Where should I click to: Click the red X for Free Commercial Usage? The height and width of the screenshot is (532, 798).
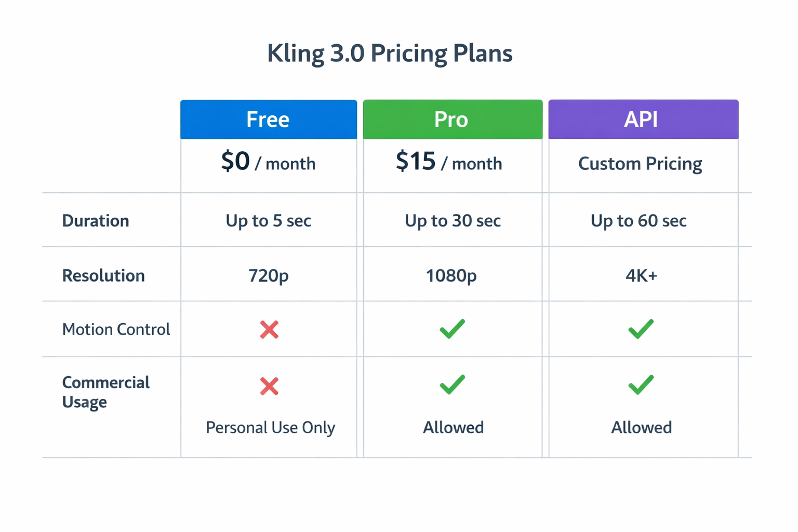(269, 386)
